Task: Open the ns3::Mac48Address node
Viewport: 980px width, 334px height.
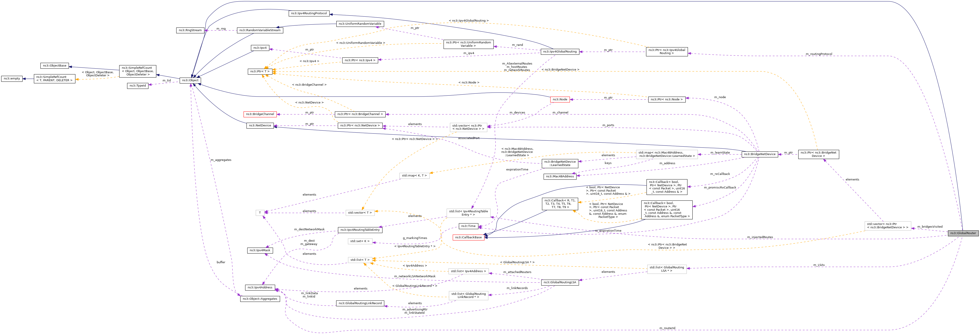Action: point(560,176)
